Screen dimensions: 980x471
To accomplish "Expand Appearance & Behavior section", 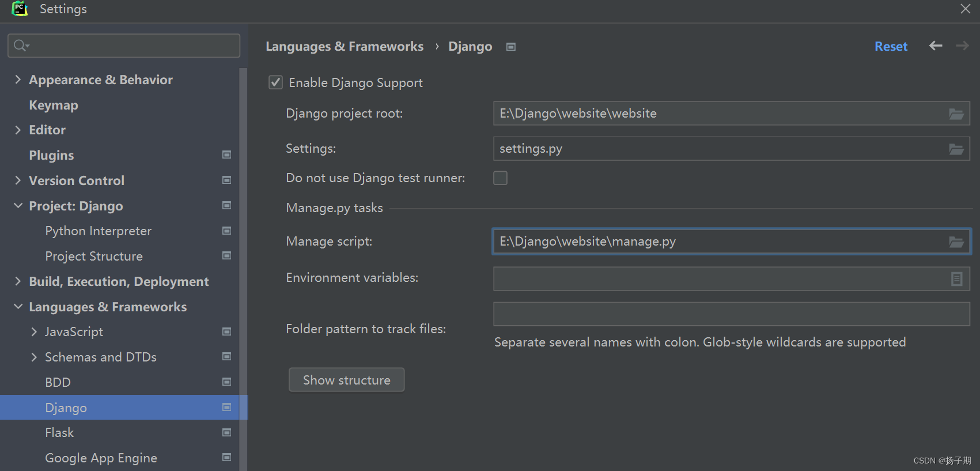I will pos(18,80).
